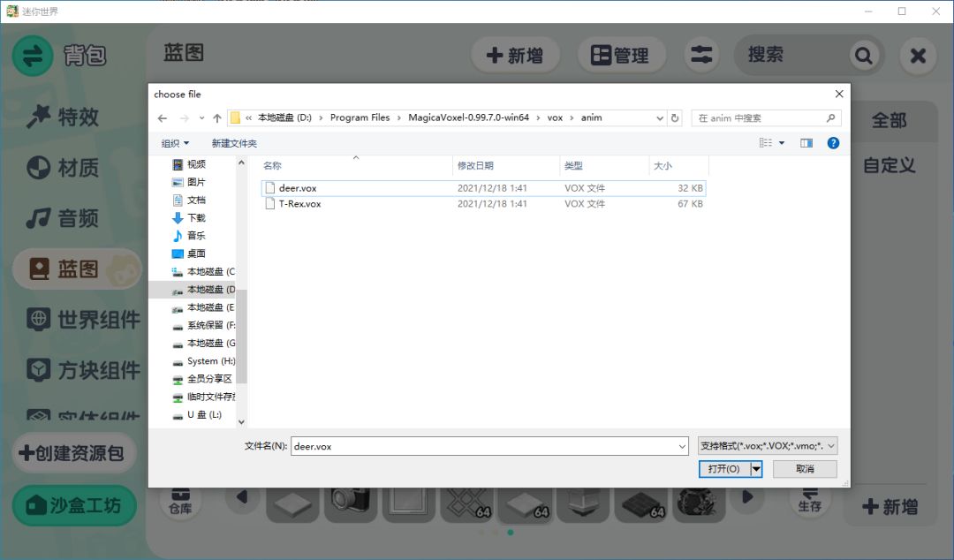This screenshot has height=560, width=954.
Task: Open 世界组件 tab in sidebar
Action: 83,319
